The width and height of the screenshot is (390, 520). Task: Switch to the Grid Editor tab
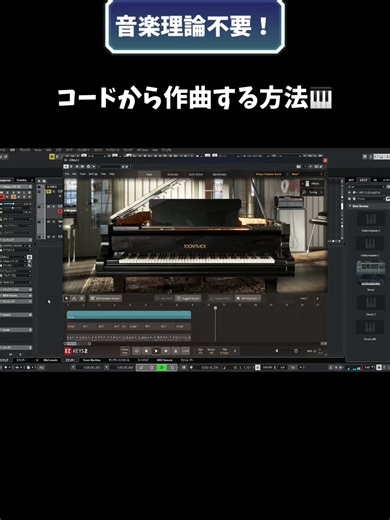[x=196, y=174]
